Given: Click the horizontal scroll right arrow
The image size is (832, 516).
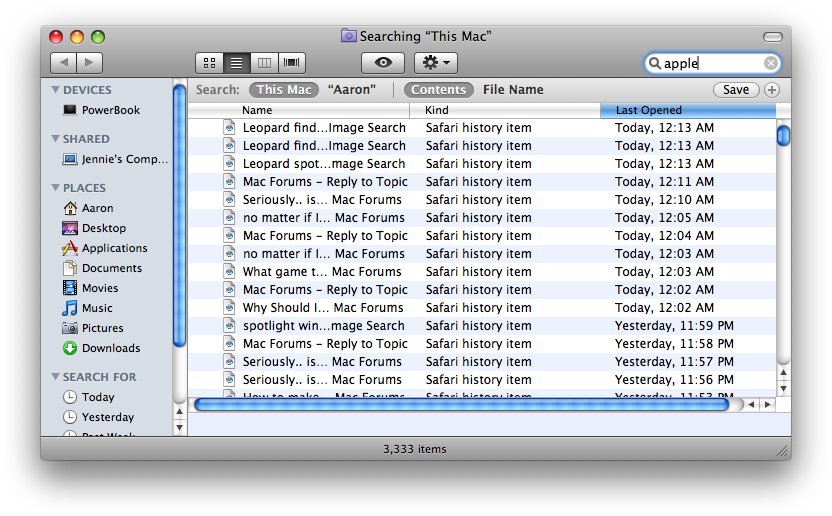Looking at the screenshot, I should click(x=768, y=405).
